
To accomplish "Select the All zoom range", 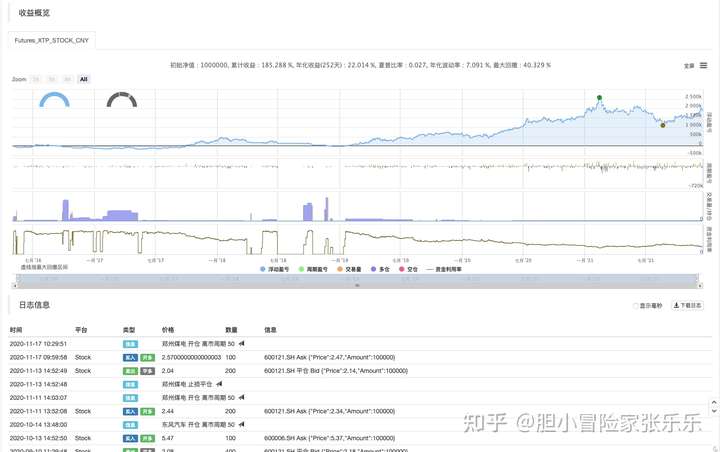I will 84,79.
